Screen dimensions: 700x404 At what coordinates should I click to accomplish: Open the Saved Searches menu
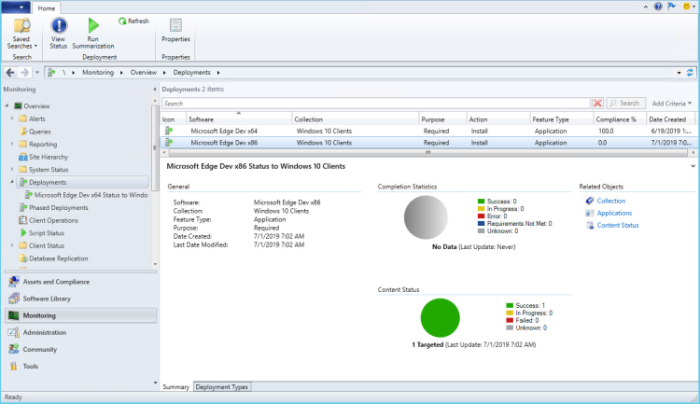pyautogui.click(x=21, y=34)
